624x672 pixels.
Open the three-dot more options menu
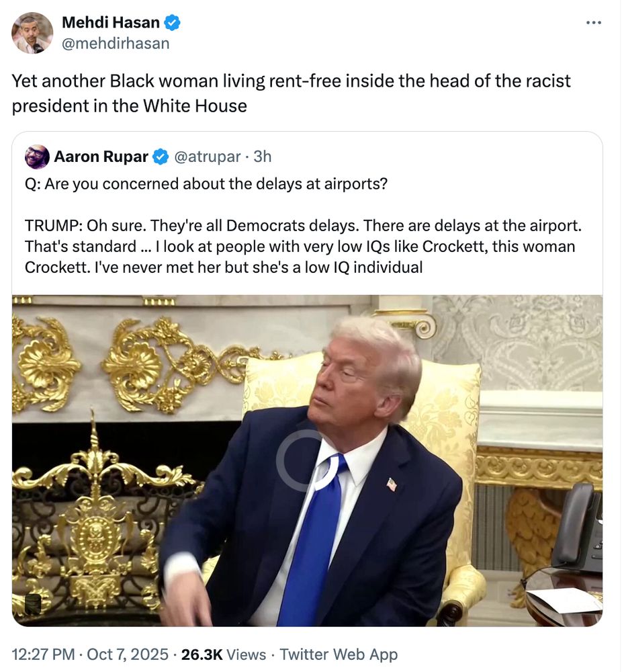(594, 22)
